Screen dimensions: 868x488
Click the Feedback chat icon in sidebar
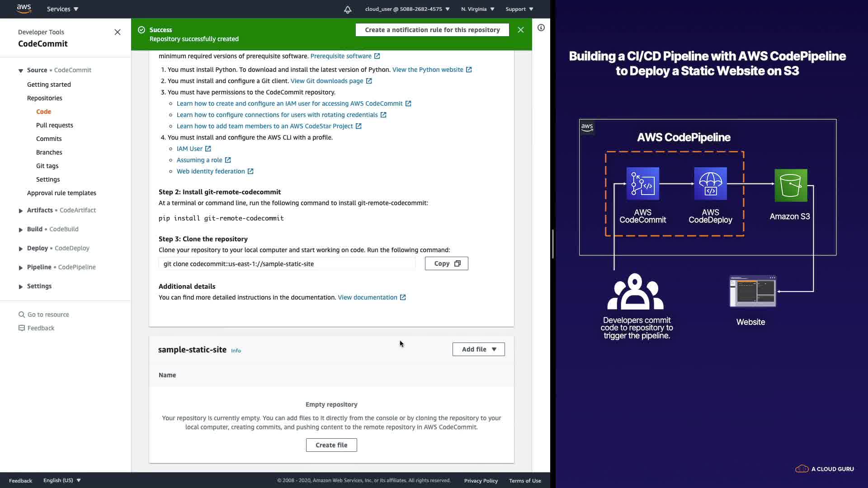pyautogui.click(x=21, y=328)
